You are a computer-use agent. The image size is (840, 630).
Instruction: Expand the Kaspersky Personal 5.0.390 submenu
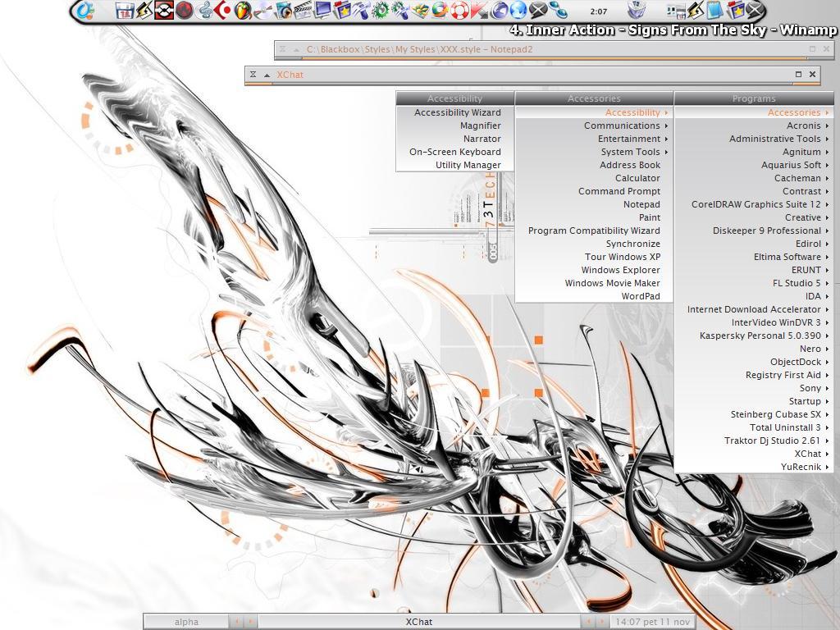[x=754, y=336]
